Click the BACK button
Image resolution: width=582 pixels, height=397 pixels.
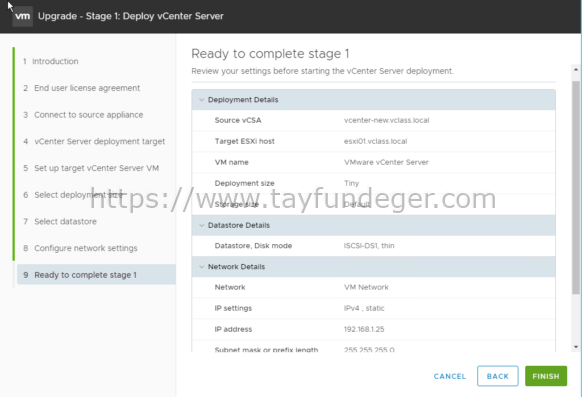click(x=497, y=376)
